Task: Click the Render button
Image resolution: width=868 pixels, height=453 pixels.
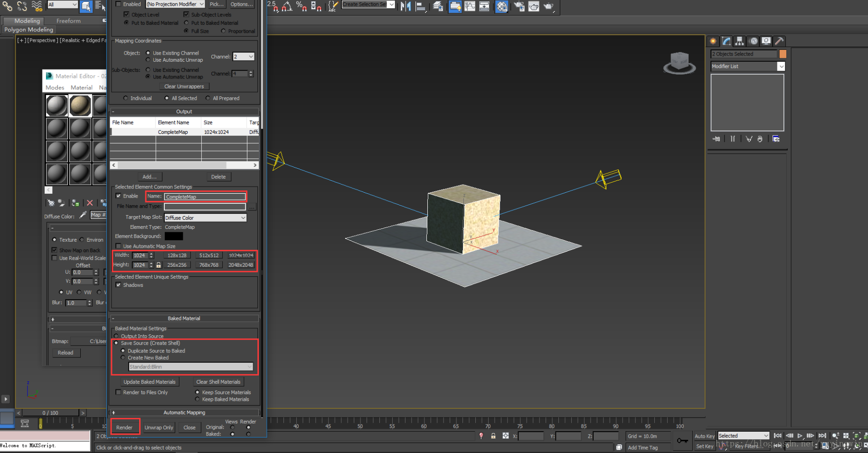Action: coord(124,427)
